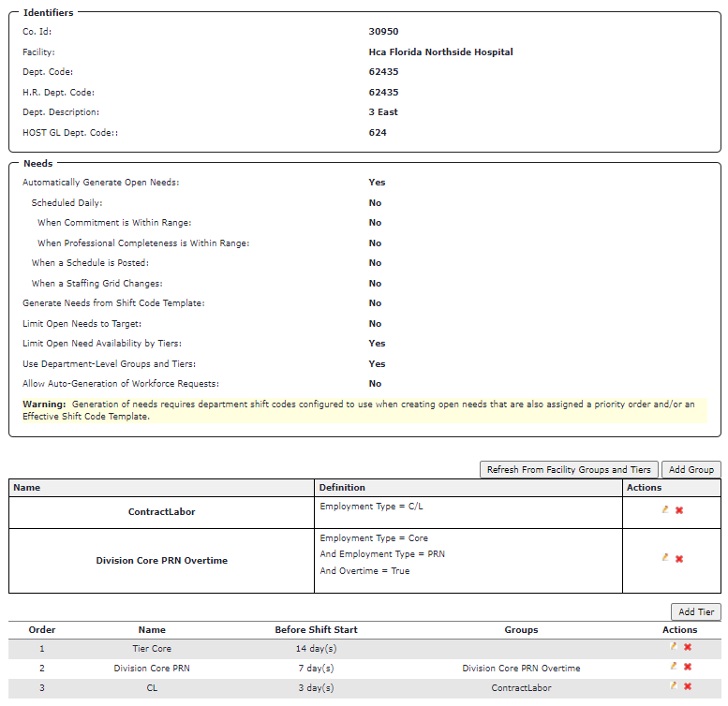Click 'Limit Open Needs to Target' label

[82, 324]
